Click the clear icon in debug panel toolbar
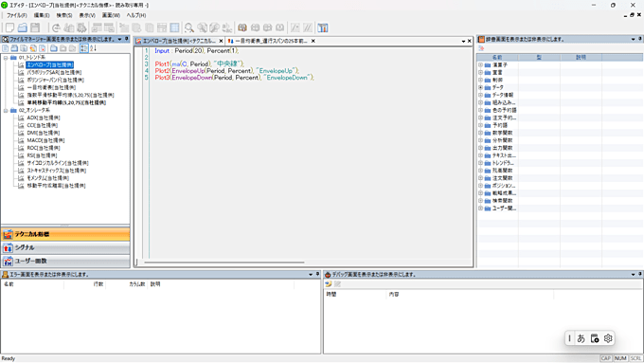 coord(337,284)
